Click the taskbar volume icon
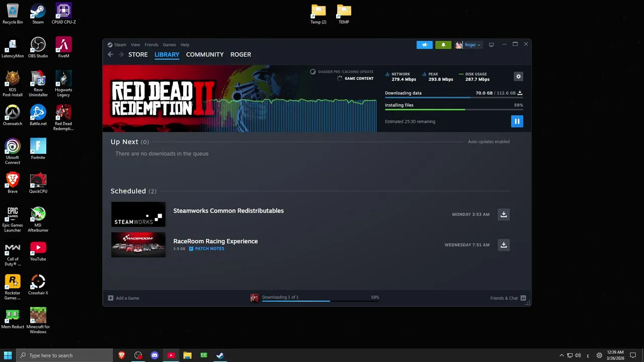The height and width of the screenshot is (362, 644). pos(578,355)
